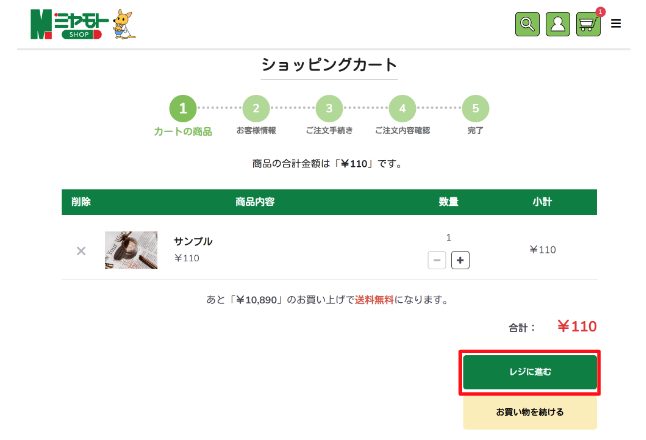
Task: Click the 商品の合計金額は「￥110」です message
Action: (x=327, y=164)
